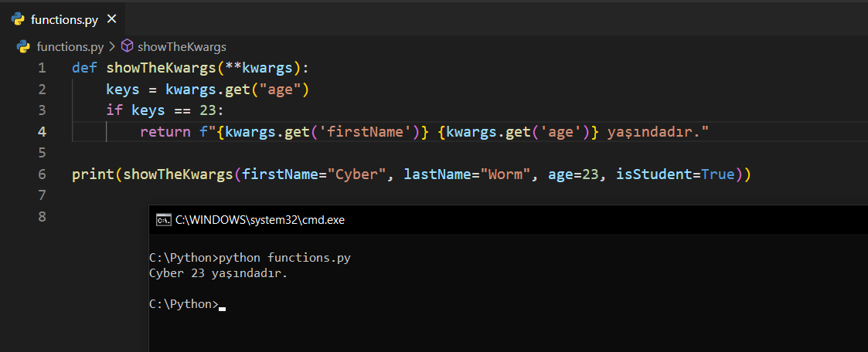Viewport: 868px width, 352px height.
Task: Click the Cyber 23 yaşındadır output line
Action: coord(217,273)
